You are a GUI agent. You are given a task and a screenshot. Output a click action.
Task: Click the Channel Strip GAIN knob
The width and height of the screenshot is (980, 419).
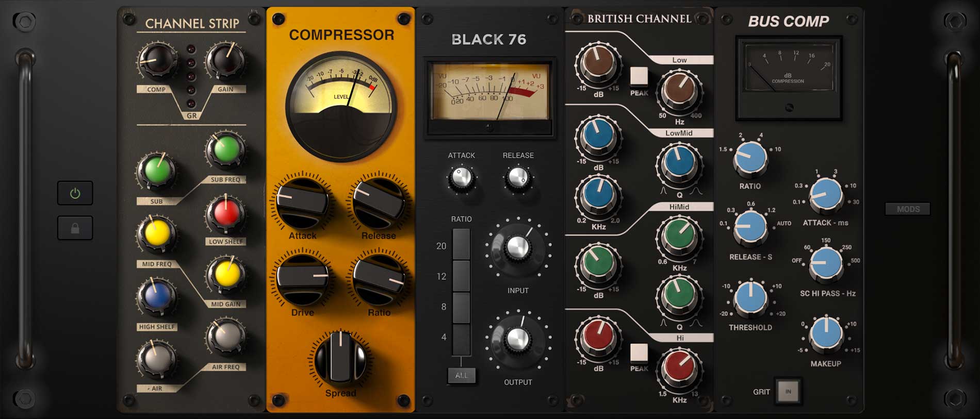225,61
